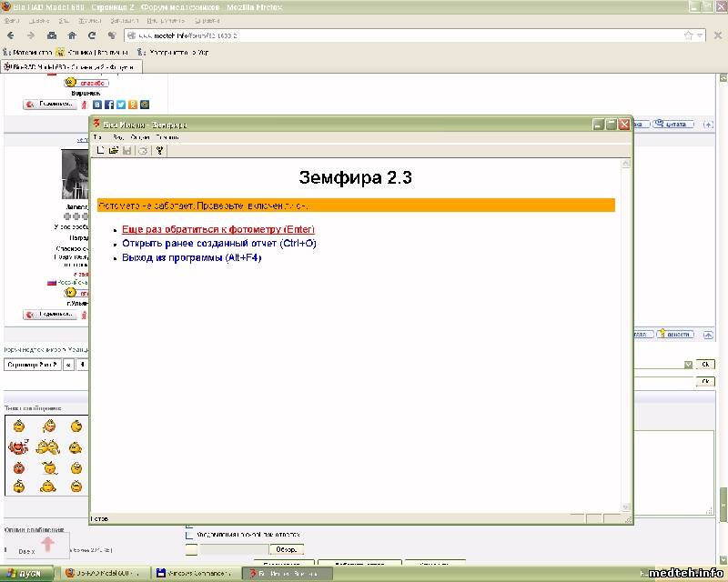Image resolution: width=728 pixels, height=582 pixels.
Task: Open the first menu in Zemfira menu bar
Action: click(97, 137)
